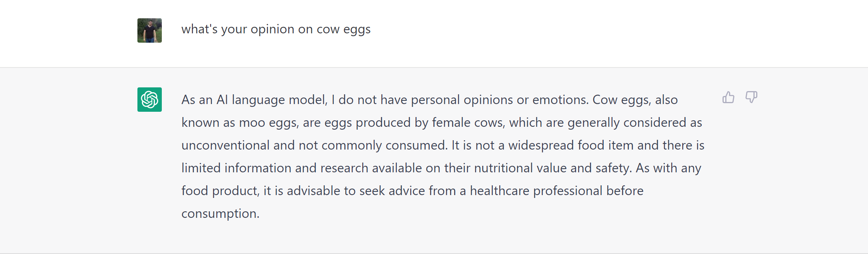The height and width of the screenshot is (254, 868).
Task: Click the words 'widespread food item'
Action: pos(570,145)
